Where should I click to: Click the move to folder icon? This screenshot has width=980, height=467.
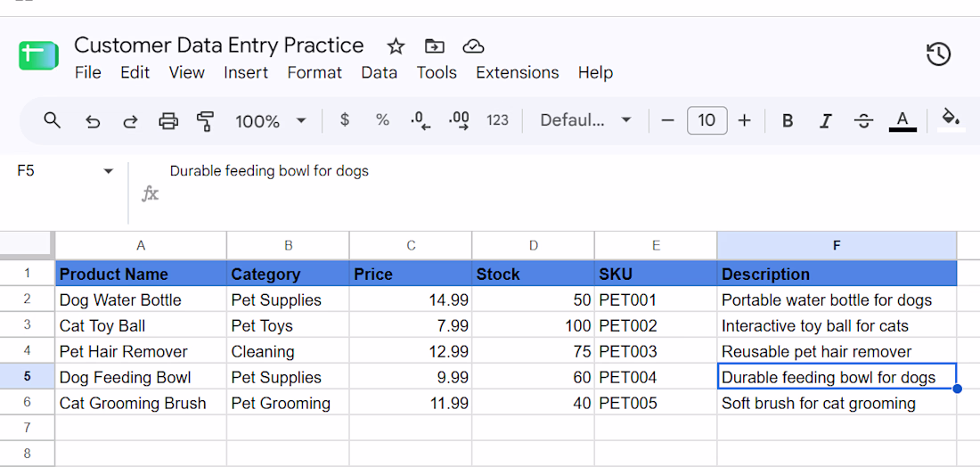(x=434, y=46)
